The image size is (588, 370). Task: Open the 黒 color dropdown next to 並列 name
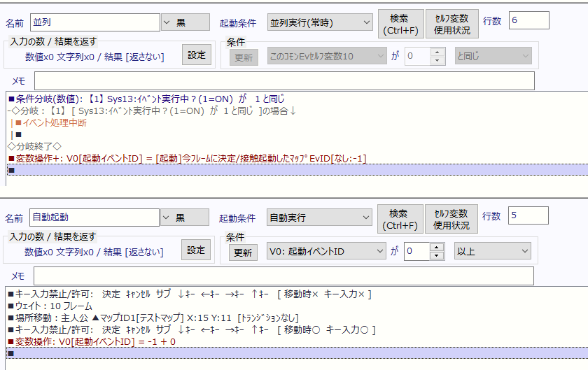click(185, 22)
